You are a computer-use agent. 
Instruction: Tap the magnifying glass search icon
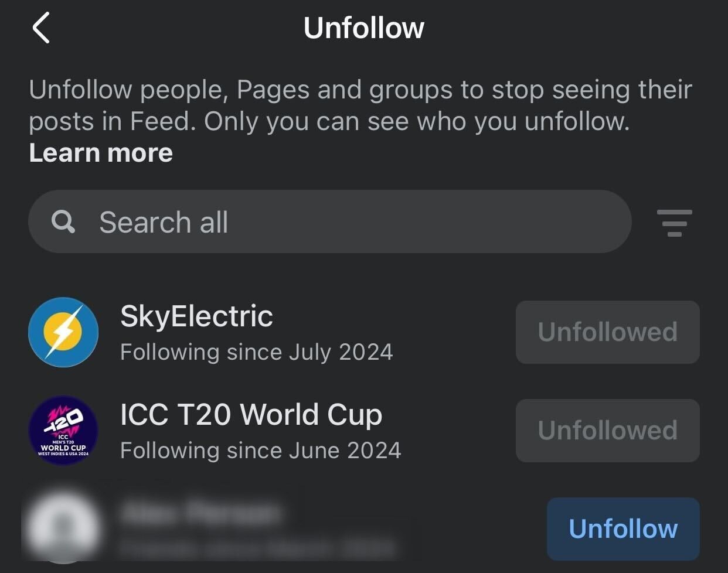(x=63, y=222)
